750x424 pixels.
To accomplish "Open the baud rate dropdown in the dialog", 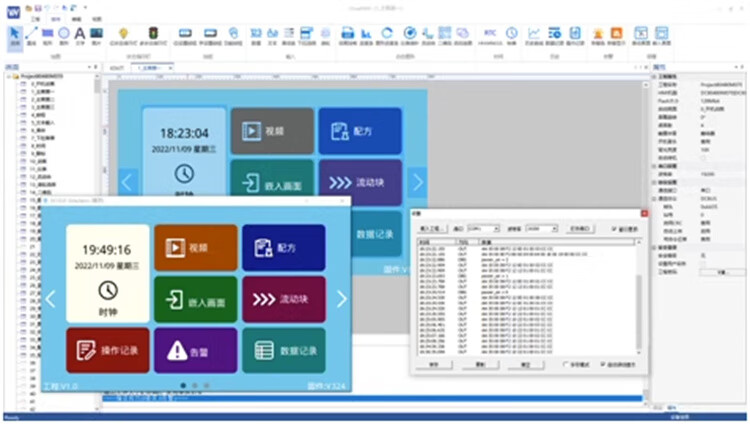I will pyautogui.click(x=540, y=229).
